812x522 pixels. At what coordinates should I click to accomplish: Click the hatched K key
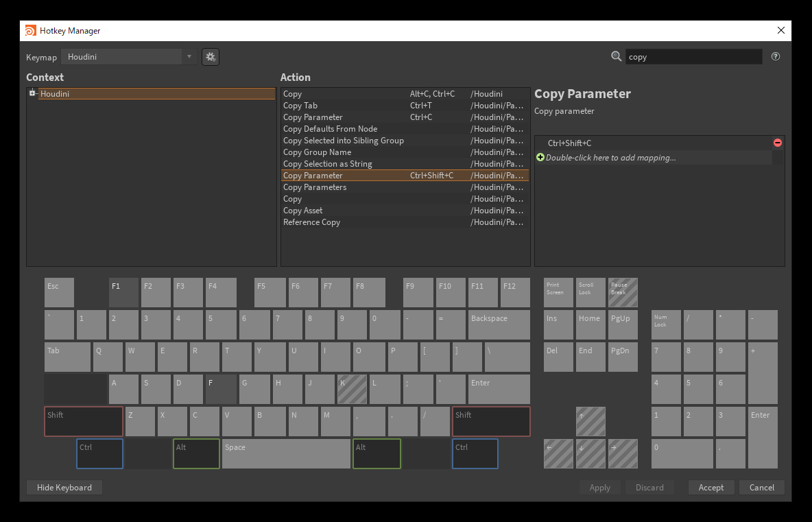pos(352,390)
